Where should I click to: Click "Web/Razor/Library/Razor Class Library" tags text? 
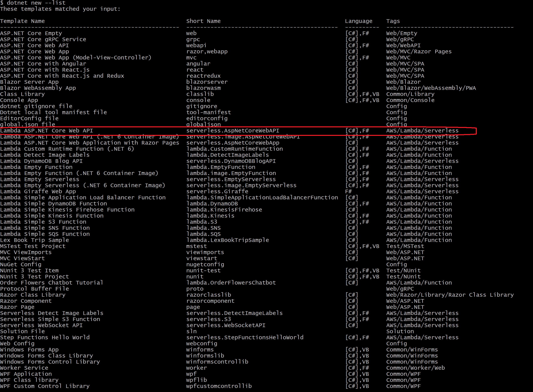(450, 295)
